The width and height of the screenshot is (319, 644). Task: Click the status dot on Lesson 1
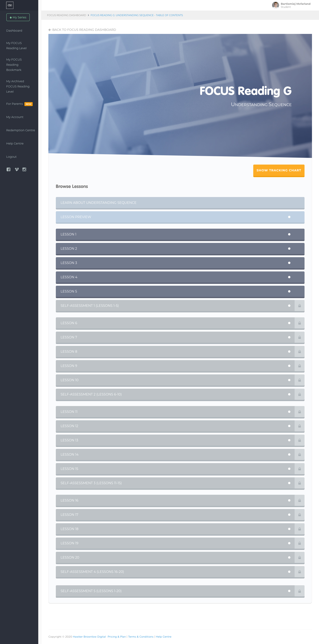pyautogui.click(x=289, y=234)
